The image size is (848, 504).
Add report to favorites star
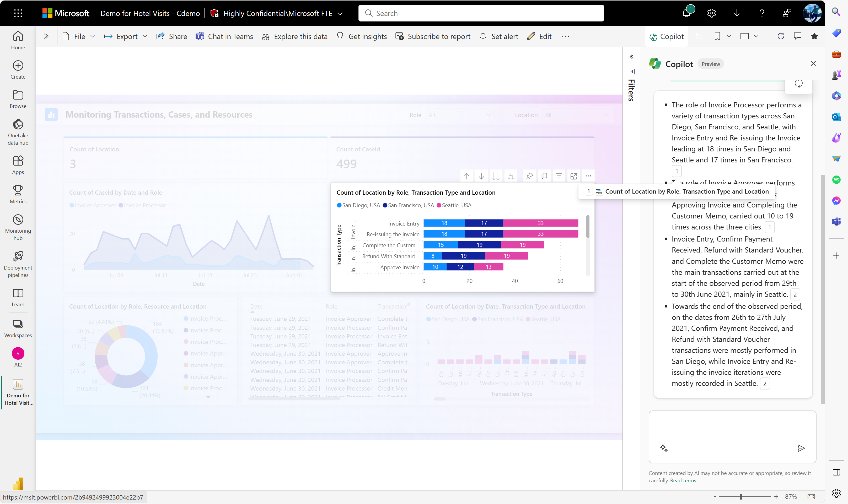814,36
